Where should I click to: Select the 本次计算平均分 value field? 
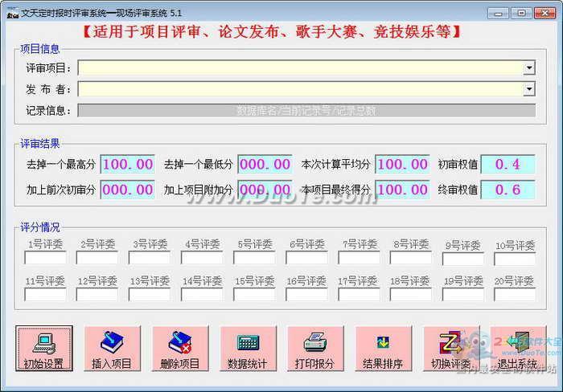click(402, 164)
